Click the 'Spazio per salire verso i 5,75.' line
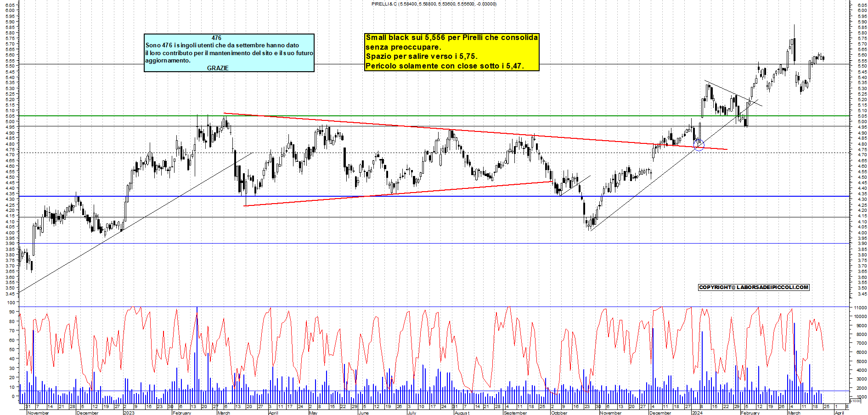 (x=422, y=57)
